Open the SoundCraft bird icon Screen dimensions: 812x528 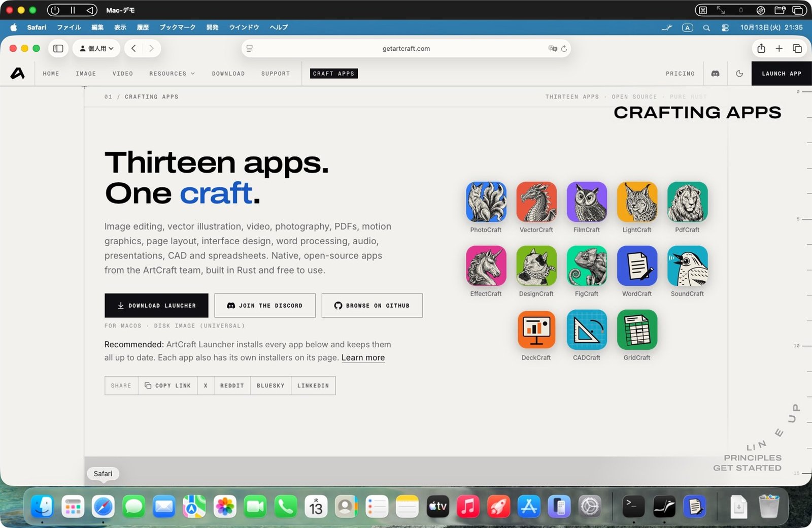point(687,266)
